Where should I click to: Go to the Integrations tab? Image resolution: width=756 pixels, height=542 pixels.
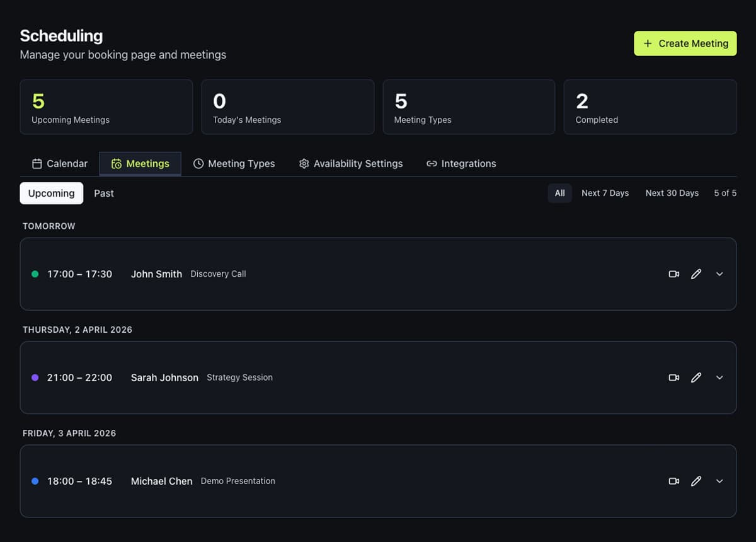click(x=461, y=164)
